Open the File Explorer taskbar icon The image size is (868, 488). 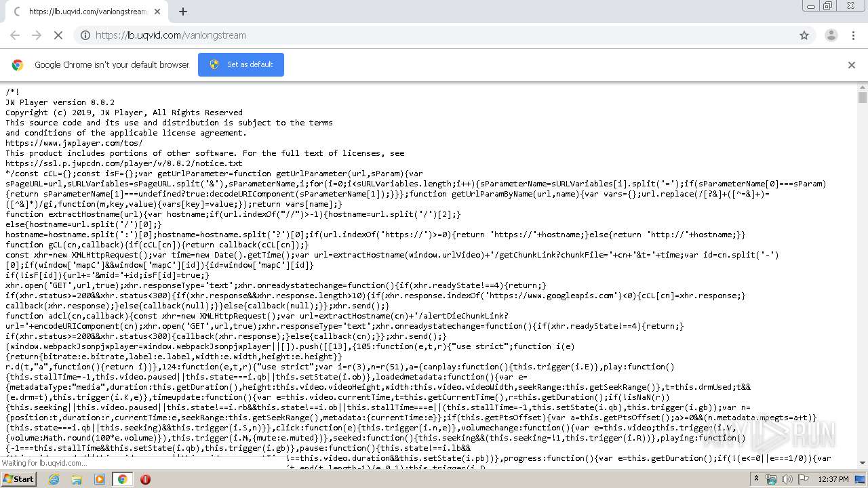[77, 479]
